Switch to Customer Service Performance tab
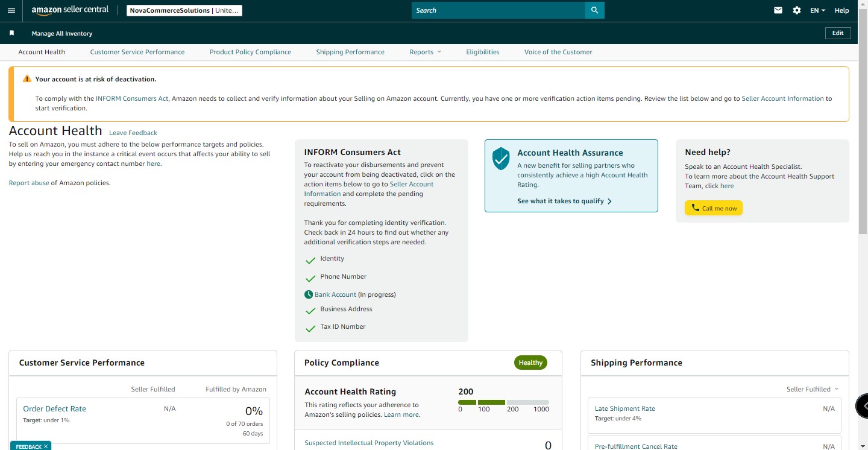The image size is (868, 450). [137, 52]
